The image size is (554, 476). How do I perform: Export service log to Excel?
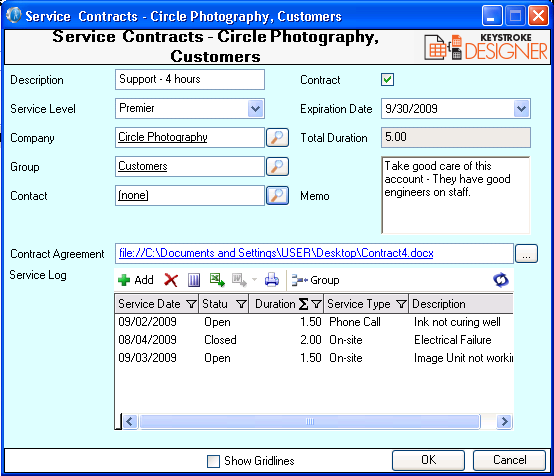(217, 280)
